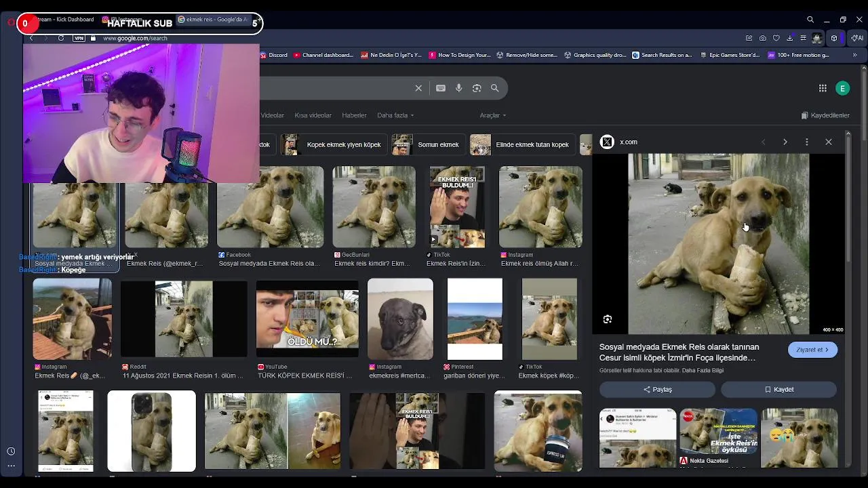Open the browser downloads panel
This screenshot has width=868, height=488.
[790, 38]
